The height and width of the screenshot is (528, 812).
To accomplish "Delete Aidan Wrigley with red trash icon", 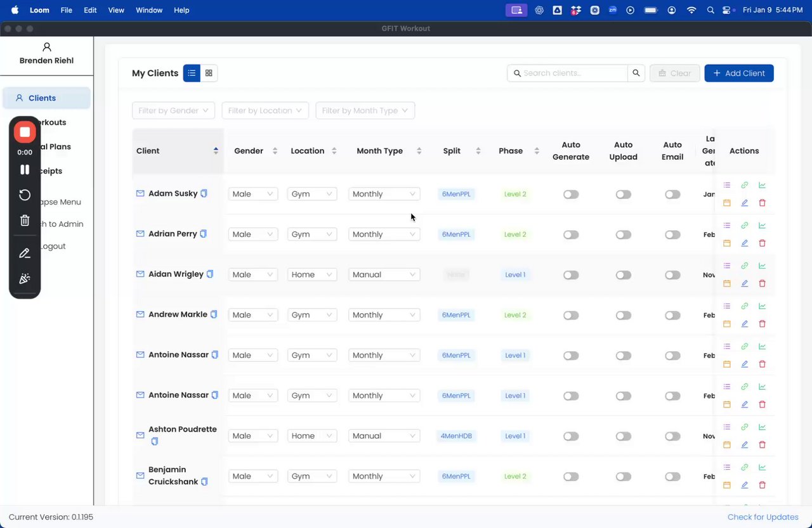I will point(763,283).
